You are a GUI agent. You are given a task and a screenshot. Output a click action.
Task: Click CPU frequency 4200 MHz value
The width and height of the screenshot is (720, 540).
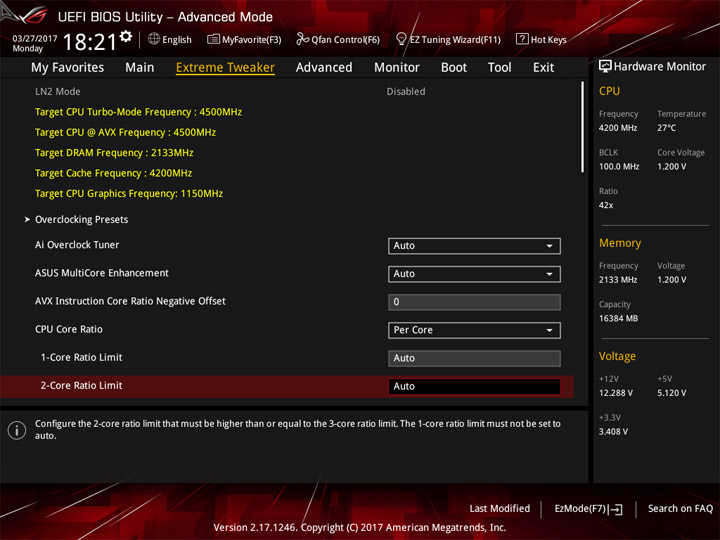618,128
